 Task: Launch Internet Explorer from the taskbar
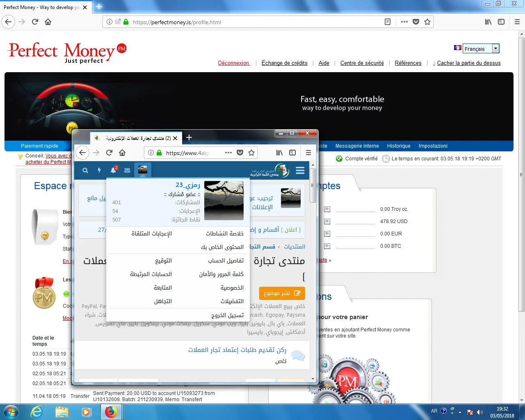point(37,412)
